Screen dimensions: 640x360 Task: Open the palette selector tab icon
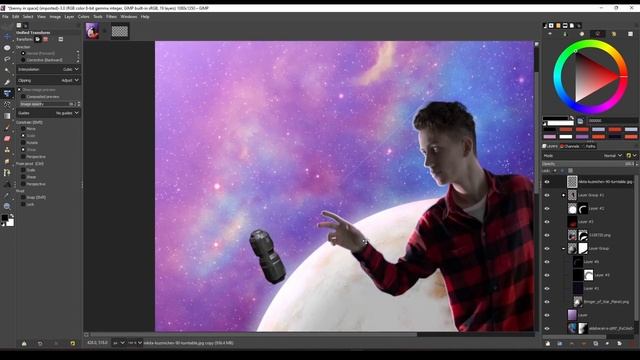tap(613, 34)
